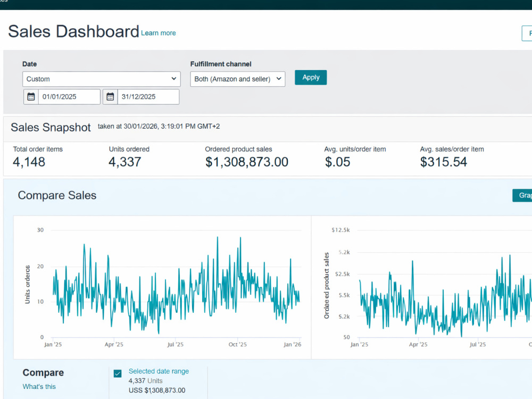
Task: Select the Units ordered value 4,337
Action: coord(124,162)
